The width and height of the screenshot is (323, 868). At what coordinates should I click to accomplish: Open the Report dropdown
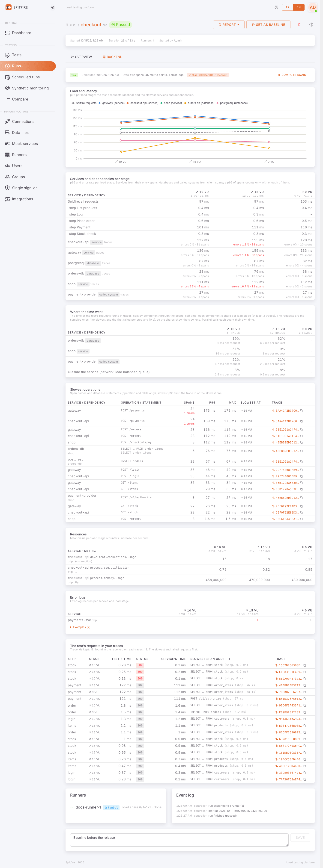point(229,25)
